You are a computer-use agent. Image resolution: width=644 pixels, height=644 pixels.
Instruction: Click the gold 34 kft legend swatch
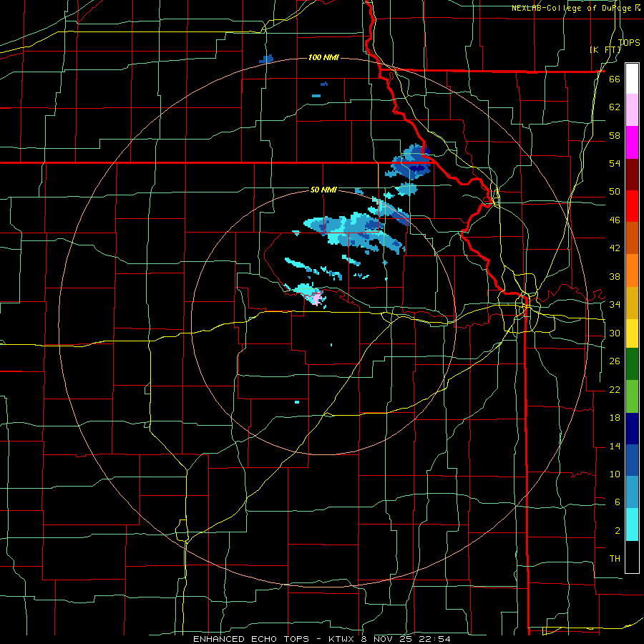point(632,303)
